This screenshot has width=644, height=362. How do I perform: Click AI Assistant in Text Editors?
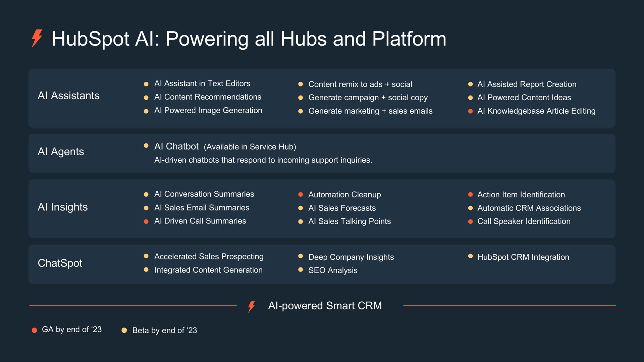(x=202, y=83)
